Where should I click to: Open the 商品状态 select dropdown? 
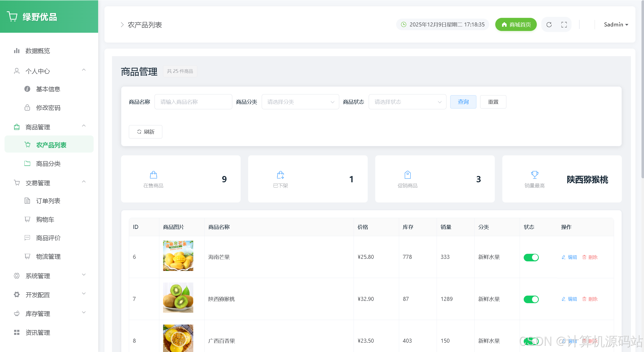coord(407,102)
